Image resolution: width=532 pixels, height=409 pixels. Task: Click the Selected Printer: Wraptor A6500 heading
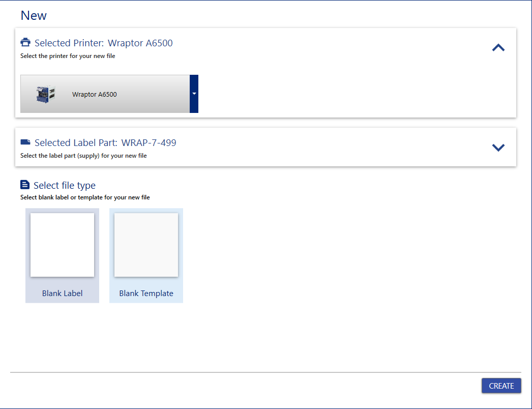pyautogui.click(x=103, y=43)
